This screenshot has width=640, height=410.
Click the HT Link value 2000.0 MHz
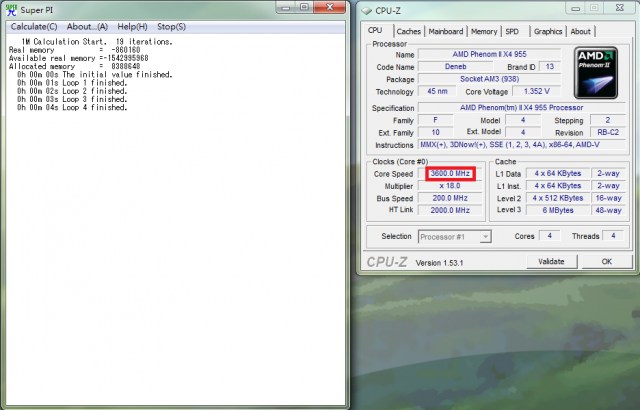point(450,211)
